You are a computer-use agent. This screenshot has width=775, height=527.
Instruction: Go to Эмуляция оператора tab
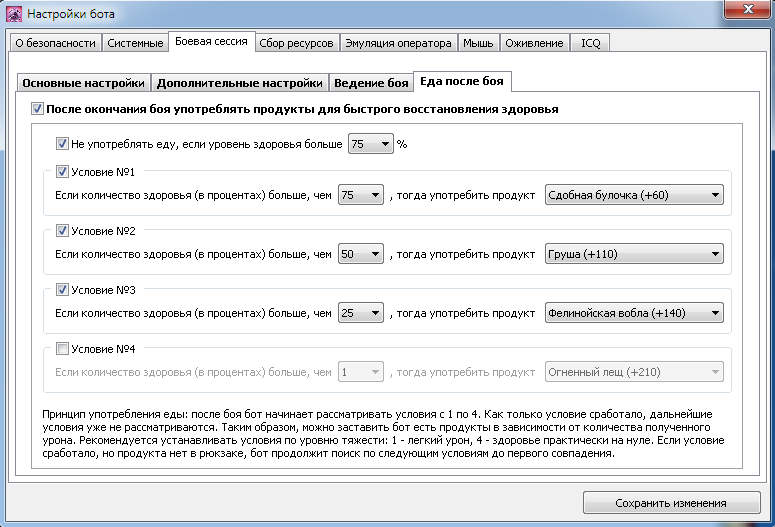(398, 43)
